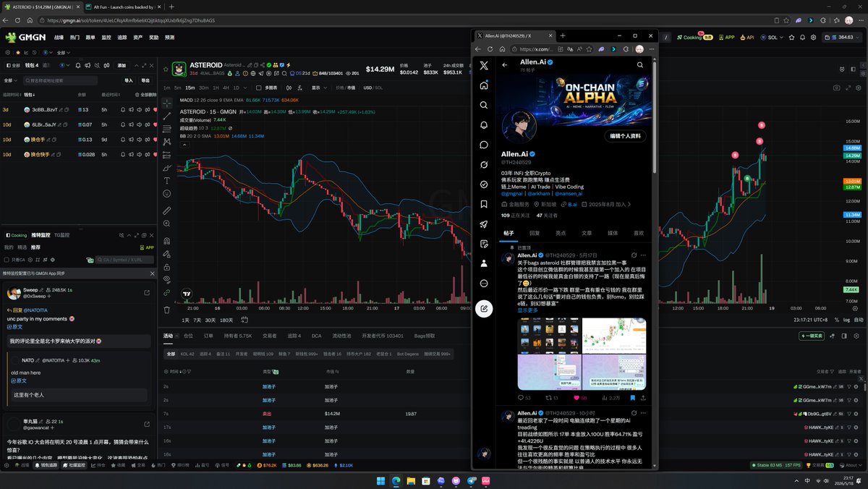Click 一键买卖 quick trade button
868x489 pixels.
812,336
